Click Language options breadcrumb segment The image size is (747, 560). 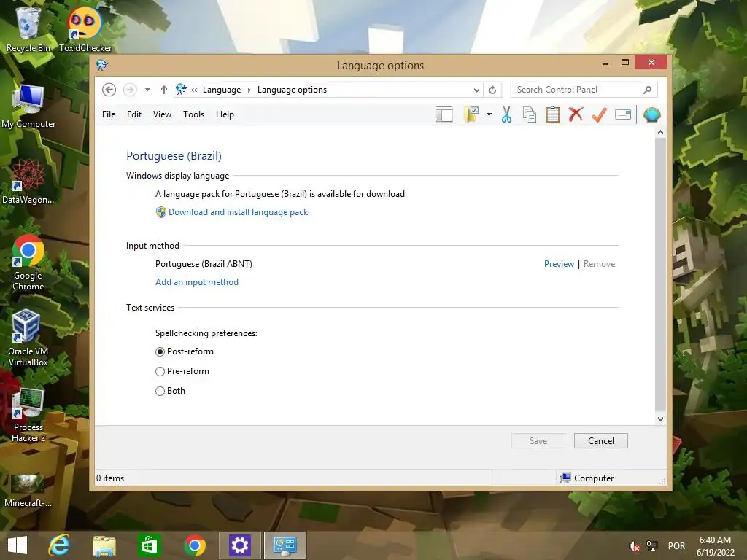(292, 90)
